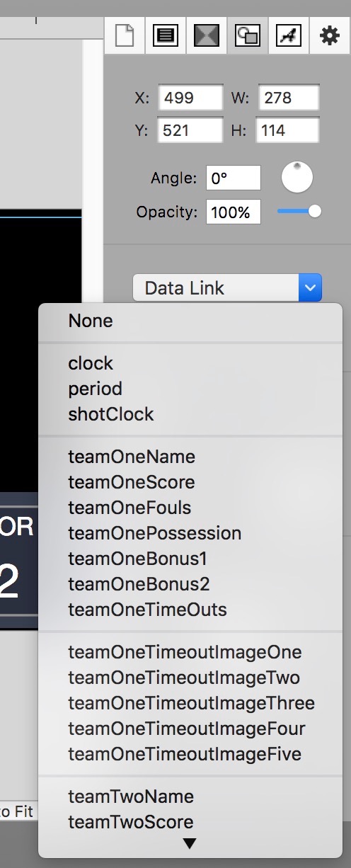Open the document properties page icon tab
The image size is (351, 868).
coord(124,35)
